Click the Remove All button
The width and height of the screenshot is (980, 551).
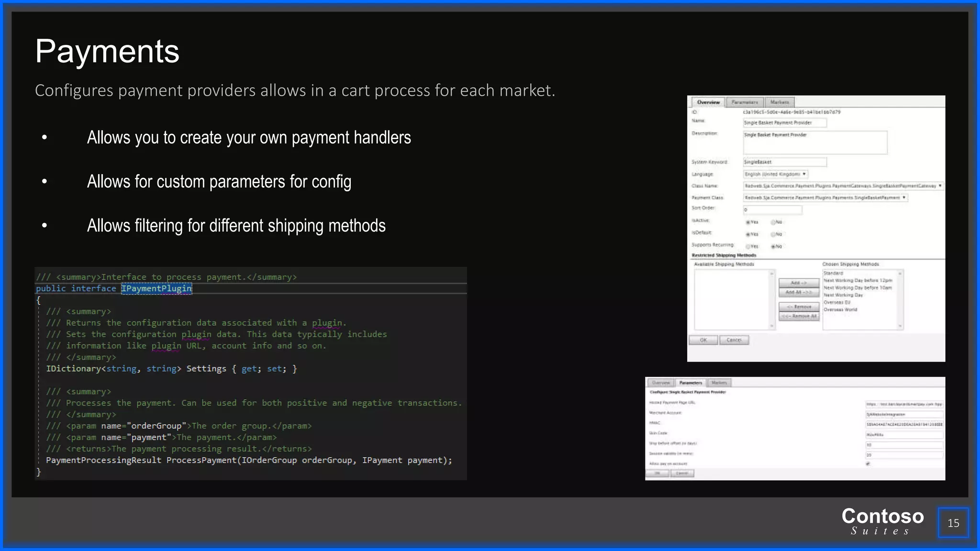799,316
